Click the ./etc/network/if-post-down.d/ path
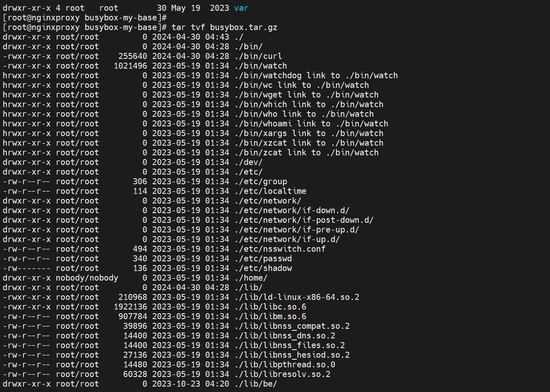Viewport: 550px width, 392px height. pos(304,220)
